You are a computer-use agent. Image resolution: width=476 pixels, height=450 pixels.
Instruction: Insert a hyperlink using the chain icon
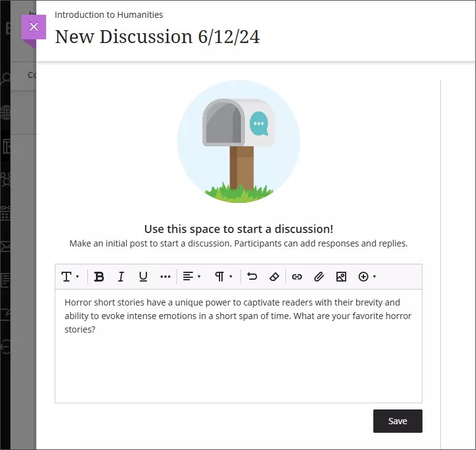(x=297, y=277)
